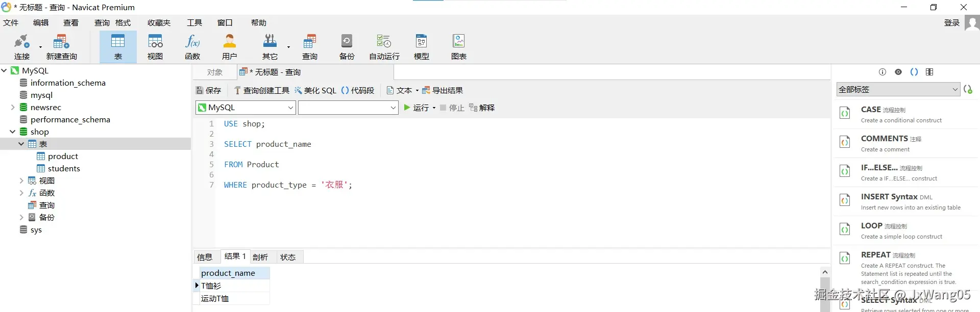Open the 编辑 menu
The width and height of the screenshot is (980, 312).
[x=41, y=22]
